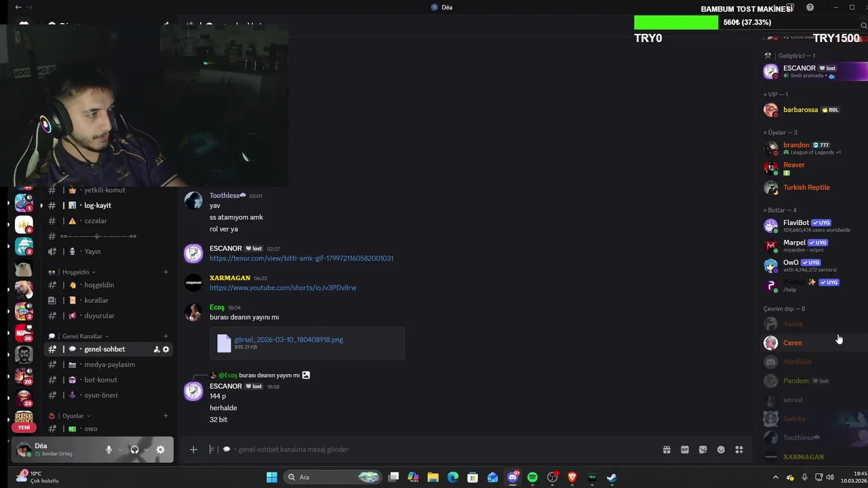Image resolution: width=868 pixels, height=488 pixels.
Task: Open genel-sohbet channel settings gear
Action: [x=165, y=349]
